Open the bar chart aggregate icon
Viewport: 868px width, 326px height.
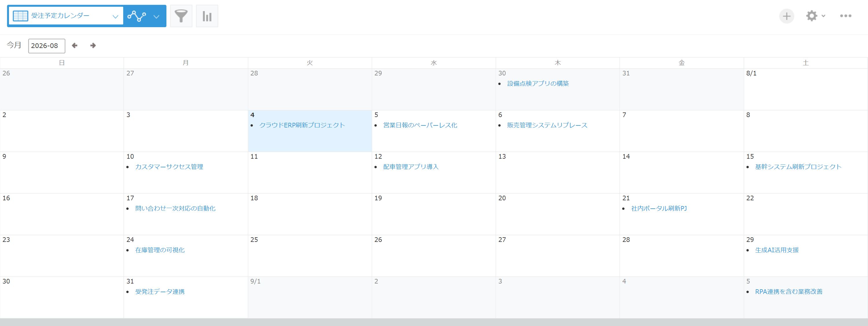pos(207,16)
